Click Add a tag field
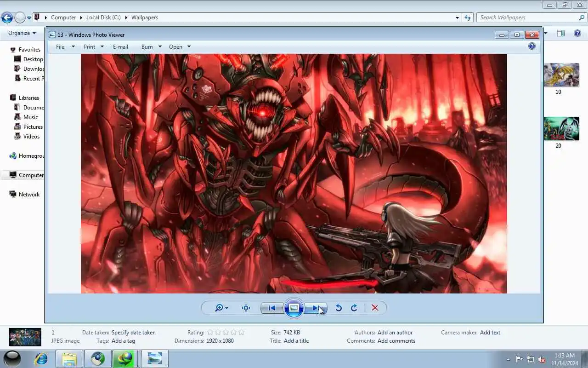588x368 pixels. tap(123, 341)
